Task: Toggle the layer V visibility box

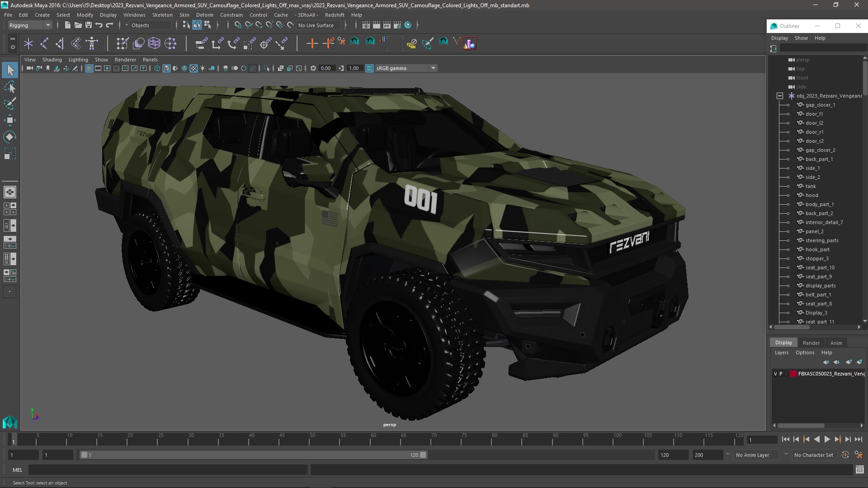Action: tap(775, 374)
